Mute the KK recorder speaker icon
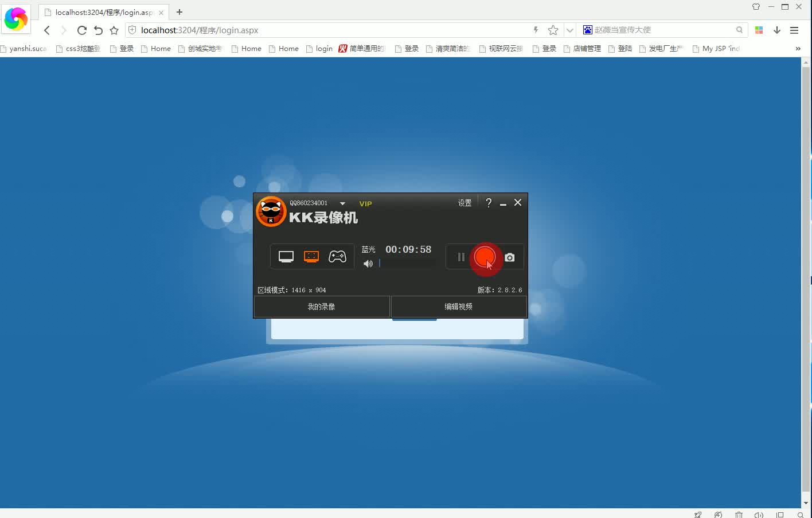The image size is (812, 518). [x=368, y=264]
